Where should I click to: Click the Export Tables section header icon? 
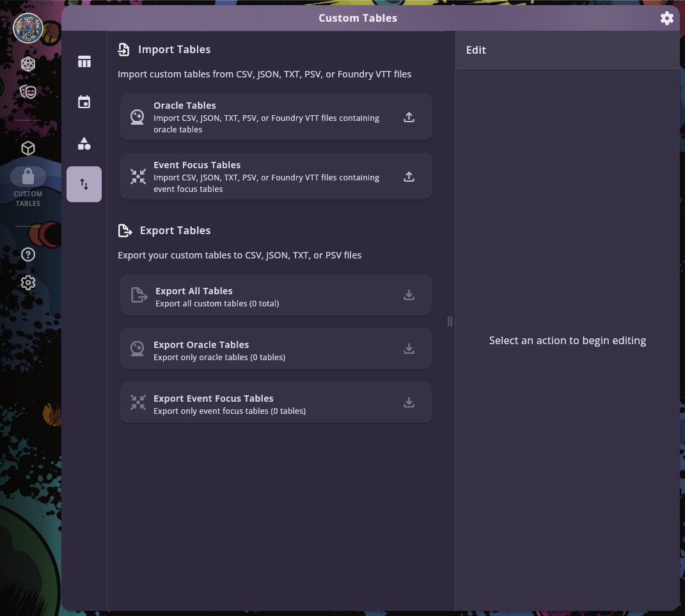click(125, 230)
